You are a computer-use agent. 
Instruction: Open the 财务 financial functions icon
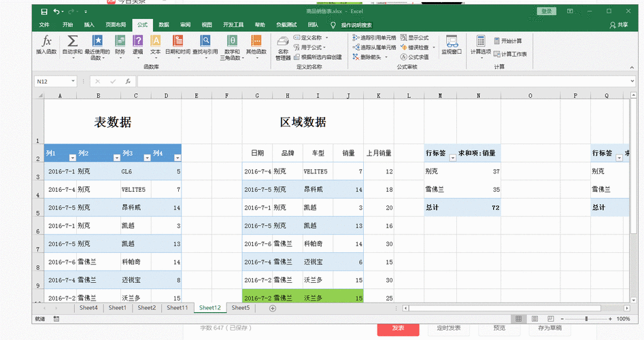click(120, 42)
